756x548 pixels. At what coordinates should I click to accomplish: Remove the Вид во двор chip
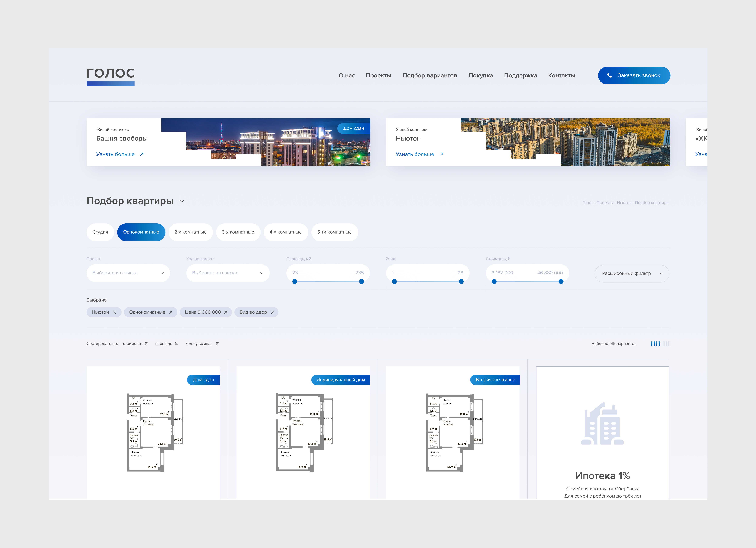point(272,312)
